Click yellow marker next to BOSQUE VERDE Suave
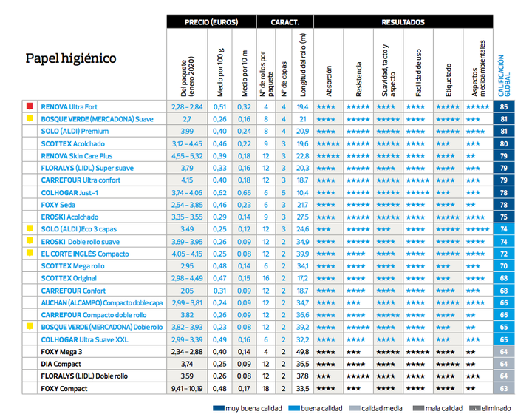The width and height of the screenshot is (532, 420). [30, 118]
